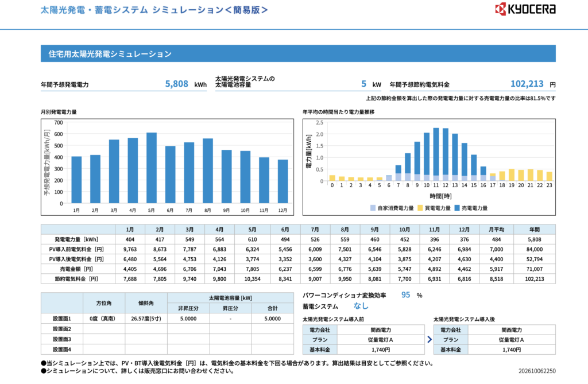Click the 202610062250 timestamp

[x=537, y=371]
